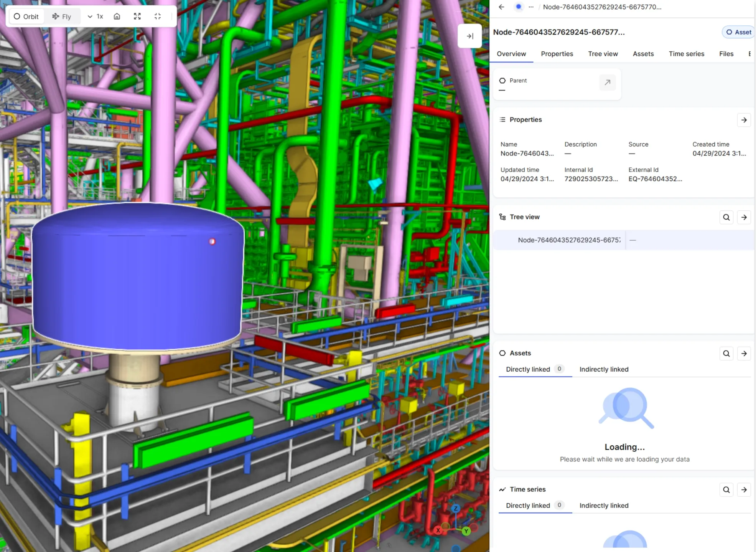Click the X axis on the gizmo
Screen dimensions: 756x552
438,530
